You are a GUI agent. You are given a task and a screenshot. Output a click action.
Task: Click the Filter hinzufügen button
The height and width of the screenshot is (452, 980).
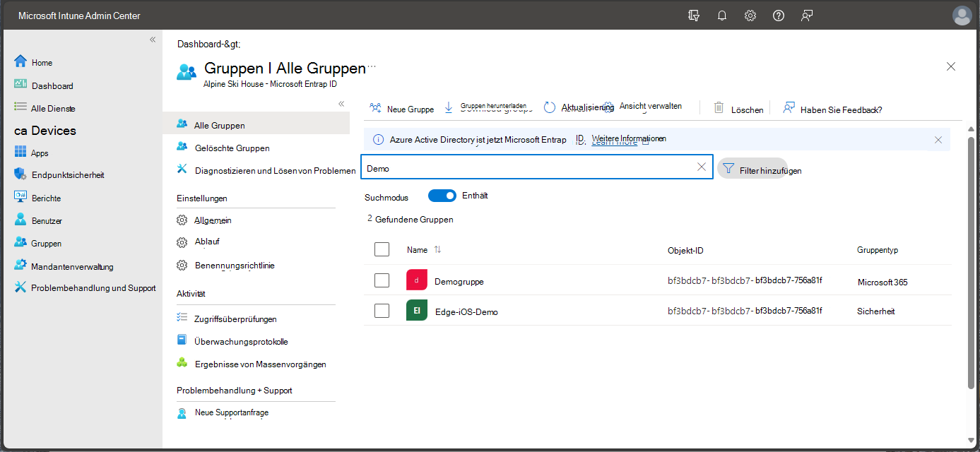pos(752,169)
